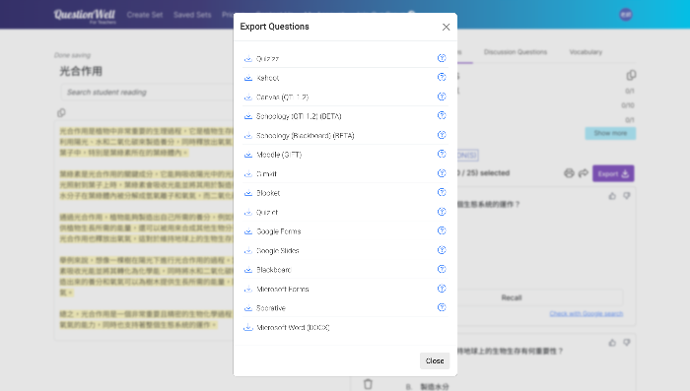
Task: Open help info for Canvas (QTI 1.2)
Action: click(x=441, y=96)
